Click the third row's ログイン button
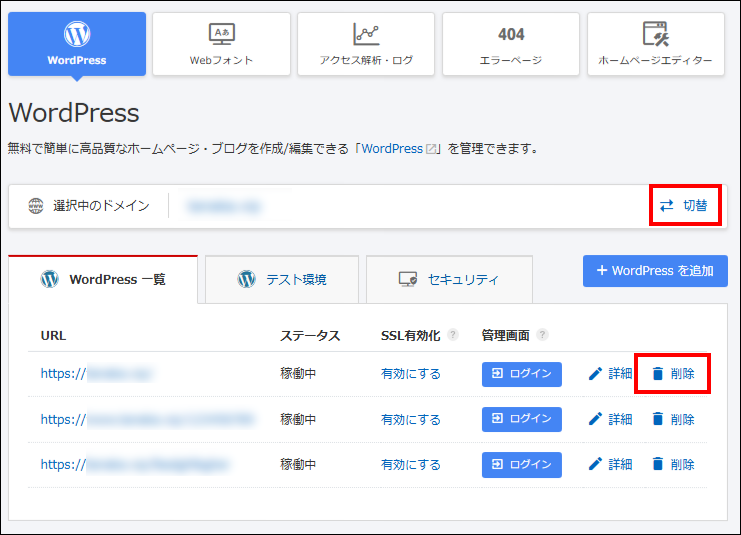This screenshot has width=741, height=535. [522, 465]
